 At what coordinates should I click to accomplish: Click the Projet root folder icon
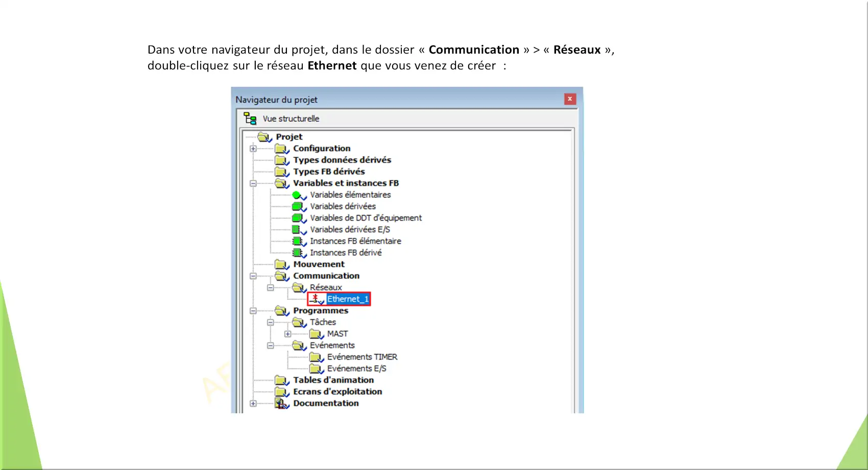[x=264, y=137]
